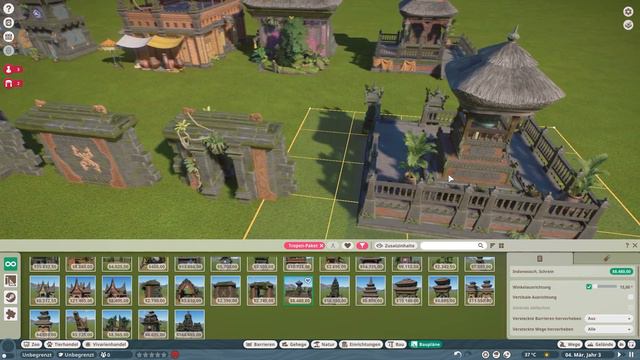Screen dimensions: 640x360
Task: Open the Gelände terrain tool
Action: coord(600,344)
